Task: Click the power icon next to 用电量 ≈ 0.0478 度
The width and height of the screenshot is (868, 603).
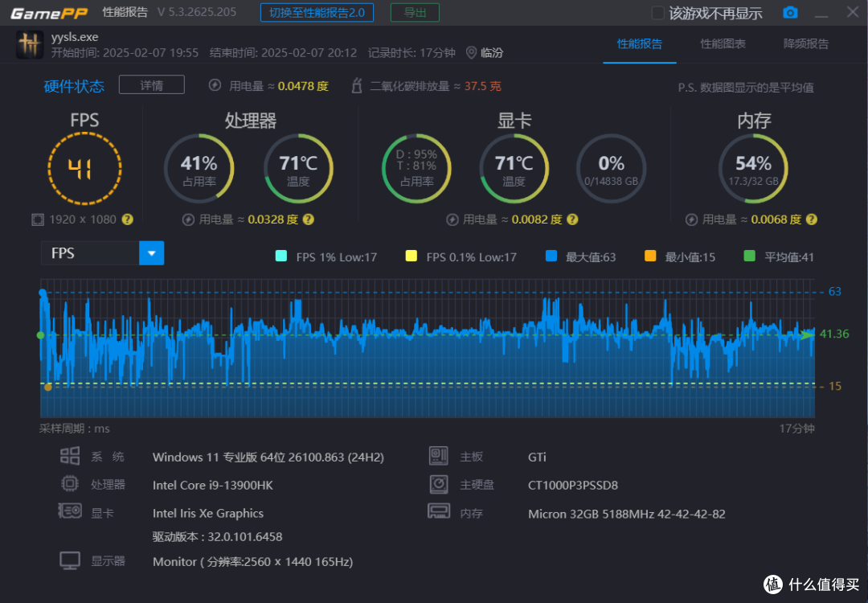Action: (215, 85)
